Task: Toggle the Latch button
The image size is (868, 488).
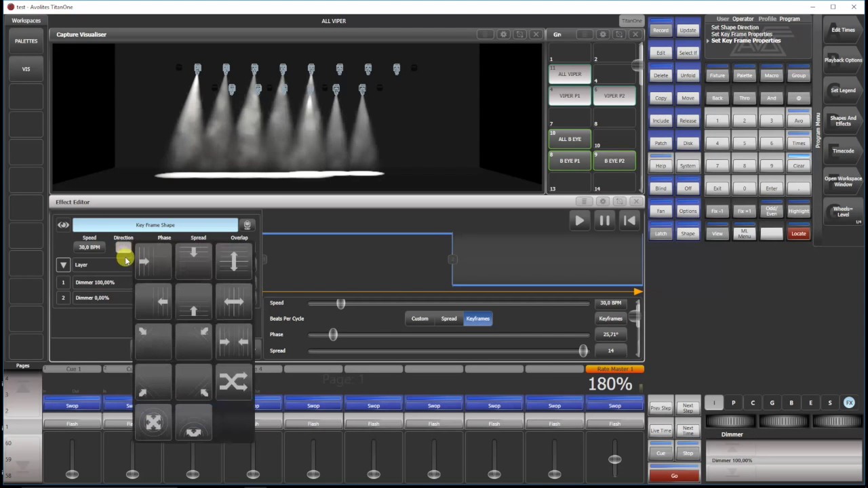Action: 660,231
